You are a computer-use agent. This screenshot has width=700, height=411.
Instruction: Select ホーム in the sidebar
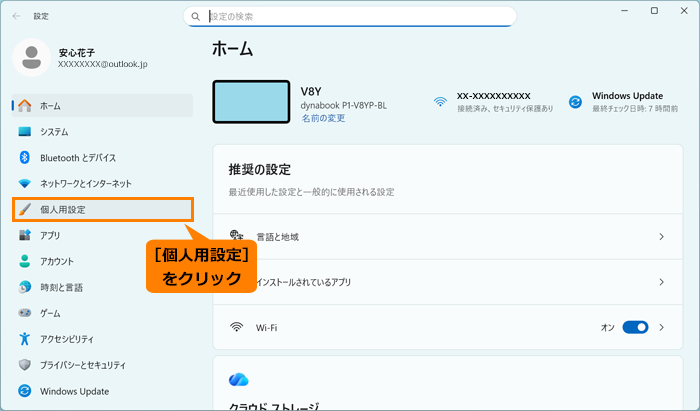102,106
